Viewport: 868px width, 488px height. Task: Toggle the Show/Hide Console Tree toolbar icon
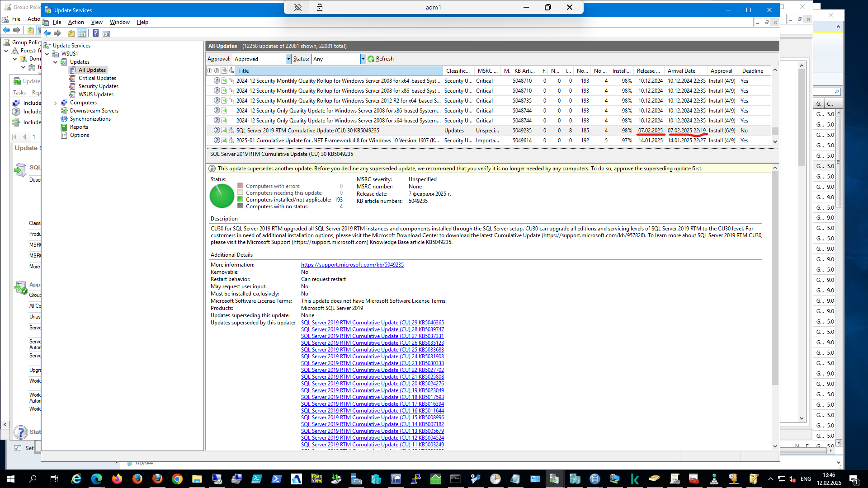(82, 33)
